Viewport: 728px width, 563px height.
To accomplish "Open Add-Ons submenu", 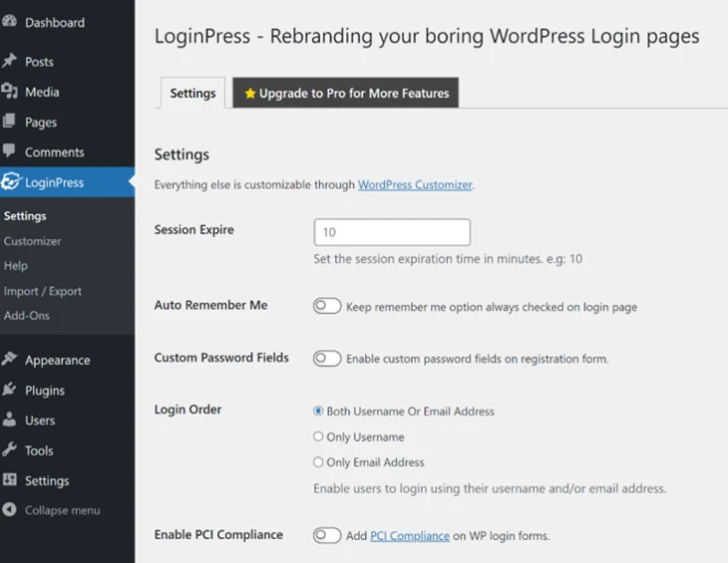I will pos(27,316).
